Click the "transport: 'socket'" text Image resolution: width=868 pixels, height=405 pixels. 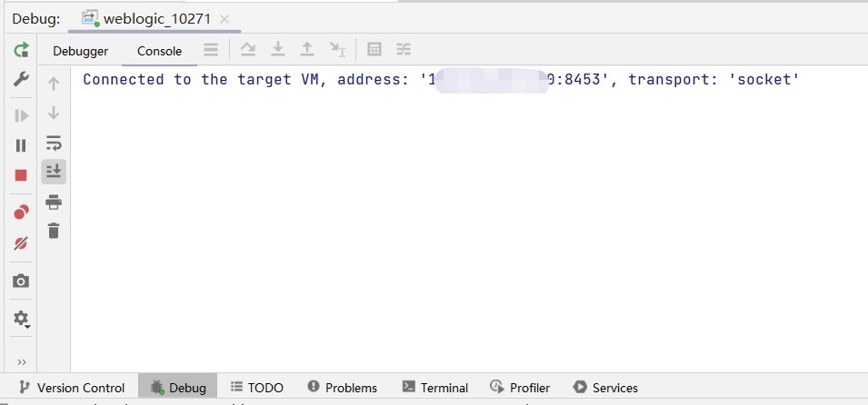714,80
